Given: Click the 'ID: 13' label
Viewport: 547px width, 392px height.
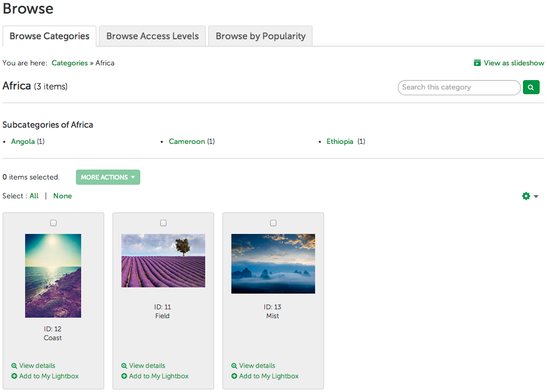Looking at the screenshot, I should pos(273,307).
